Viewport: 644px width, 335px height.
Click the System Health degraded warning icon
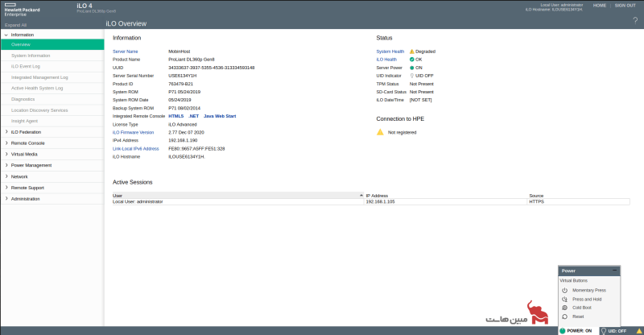(x=412, y=52)
